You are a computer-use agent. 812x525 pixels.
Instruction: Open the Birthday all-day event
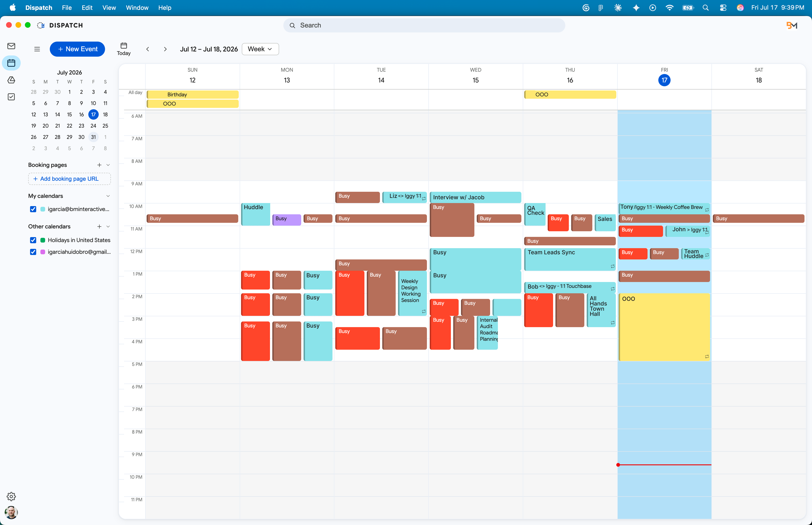[192, 94]
